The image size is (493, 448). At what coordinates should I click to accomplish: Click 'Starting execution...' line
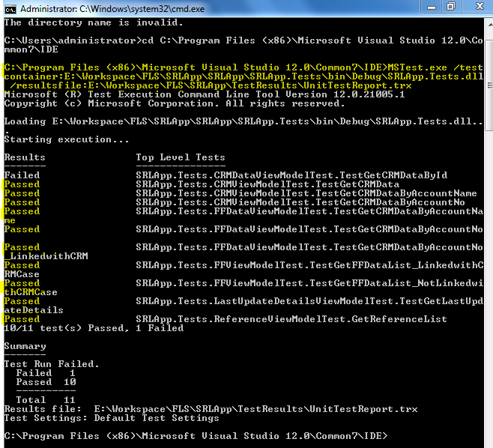pyautogui.click(x=67, y=139)
